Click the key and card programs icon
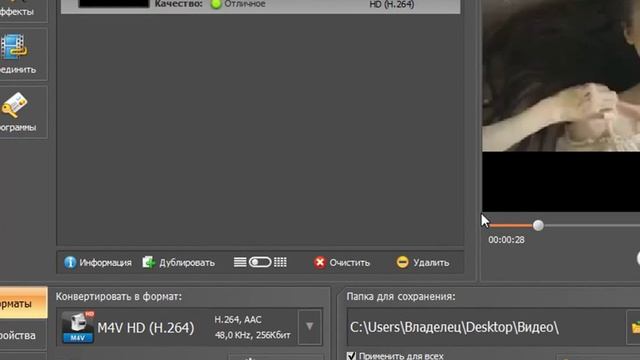The height and width of the screenshot is (360, 640). (14, 105)
